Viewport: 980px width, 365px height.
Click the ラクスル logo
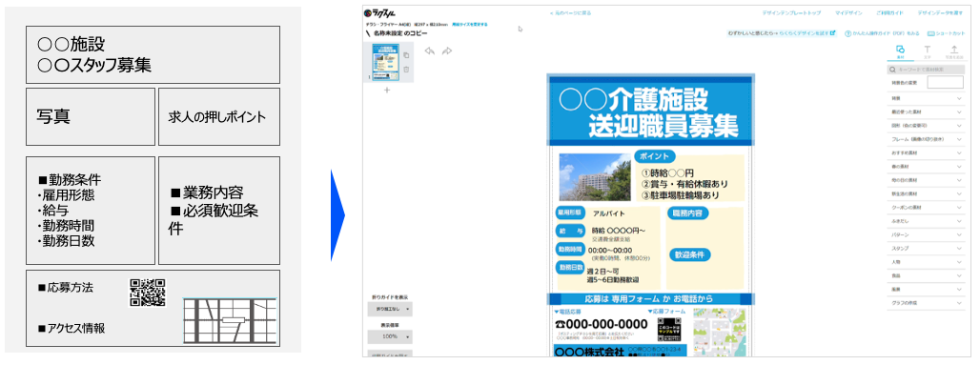point(380,12)
